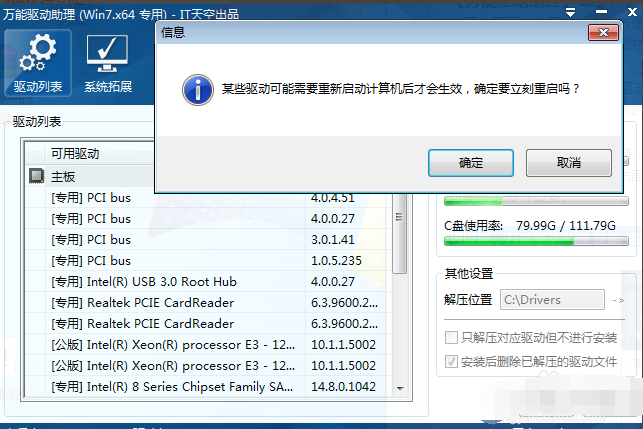Click 确定 to confirm restart
Viewport: 643px width, 429px height.
pyautogui.click(x=470, y=163)
